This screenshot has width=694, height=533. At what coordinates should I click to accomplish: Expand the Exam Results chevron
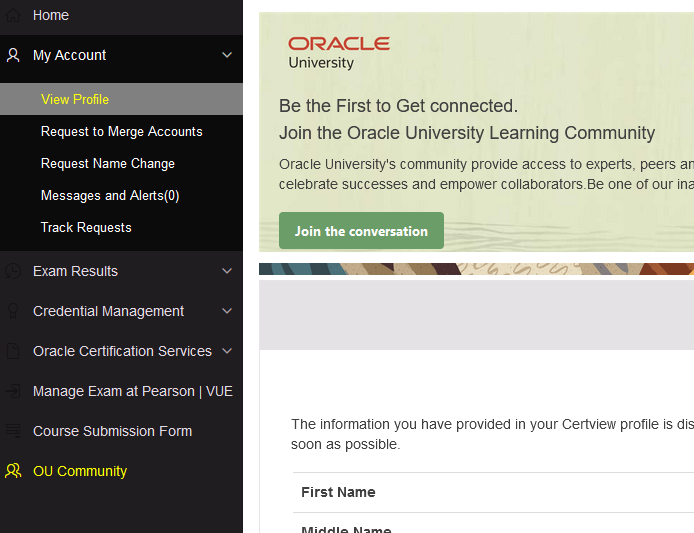(227, 271)
